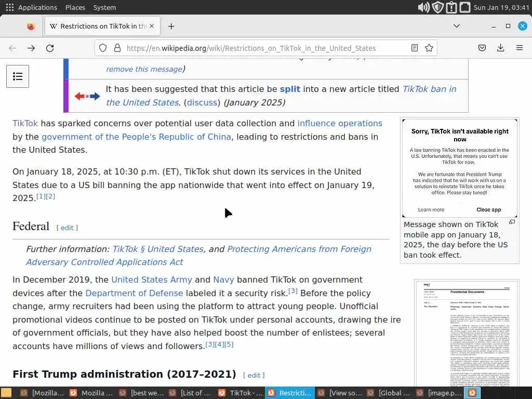The height and width of the screenshot is (399, 532).
Task: Open TikTok ban in the United States link
Action: point(281,96)
